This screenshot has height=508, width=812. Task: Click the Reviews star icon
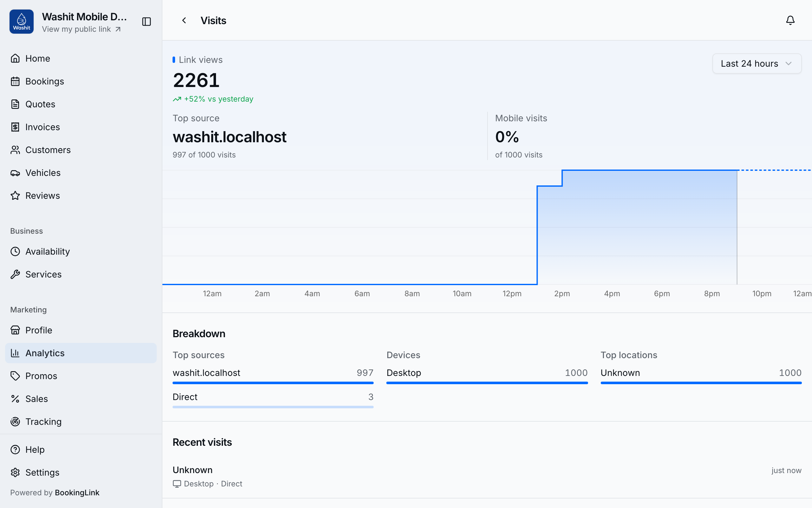(15, 196)
